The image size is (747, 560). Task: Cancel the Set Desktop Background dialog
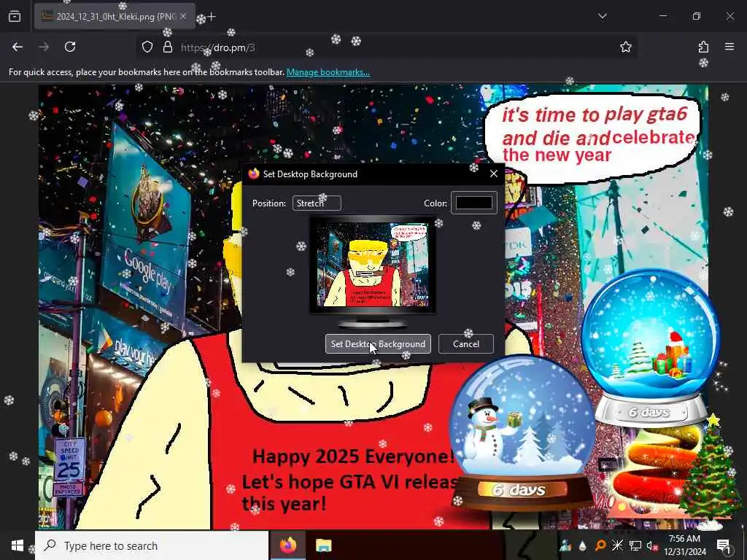(465, 344)
